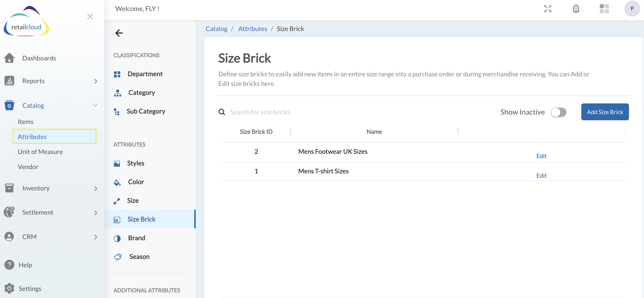The height and width of the screenshot is (298, 644).
Task: Select Items under Catalog
Action: pyautogui.click(x=26, y=122)
